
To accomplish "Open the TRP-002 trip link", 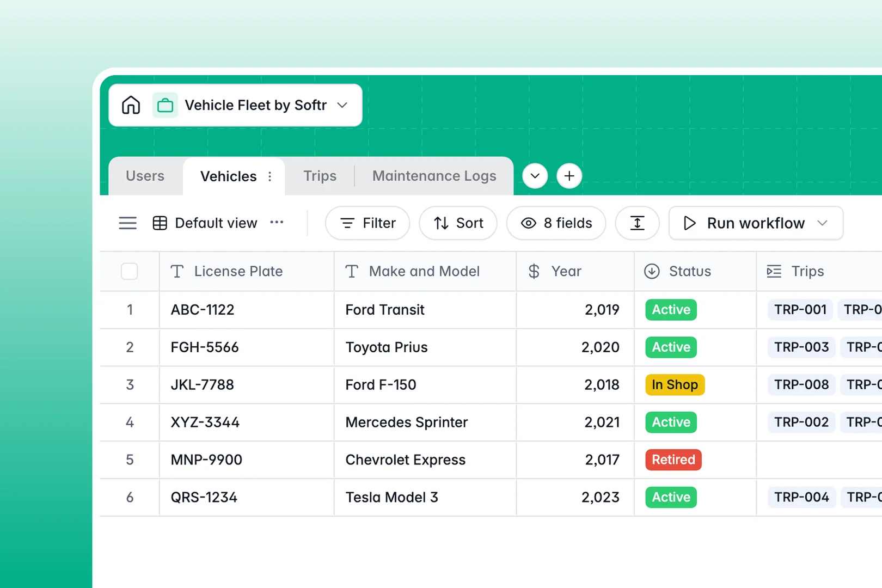I will click(801, 422).
